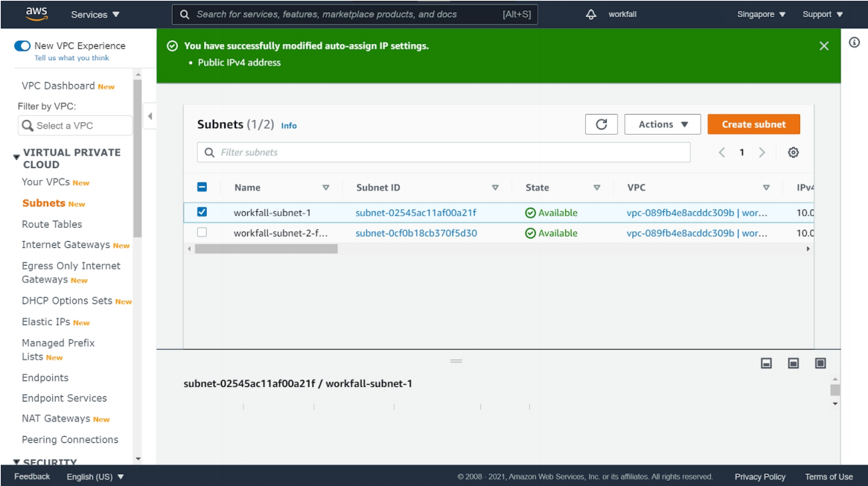The height and width of the screenshot is (486, 868).
Task: Collapse the left navigation pane arrow
Action: 150,116
